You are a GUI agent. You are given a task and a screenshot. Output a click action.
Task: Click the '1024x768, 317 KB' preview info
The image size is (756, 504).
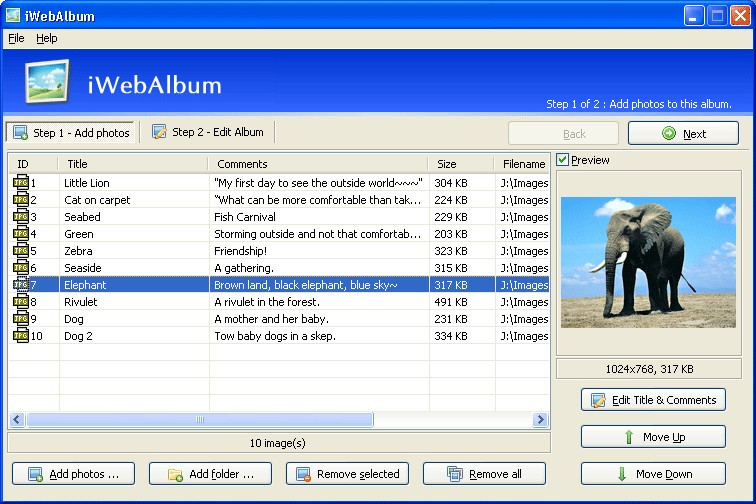pos(649,369)
